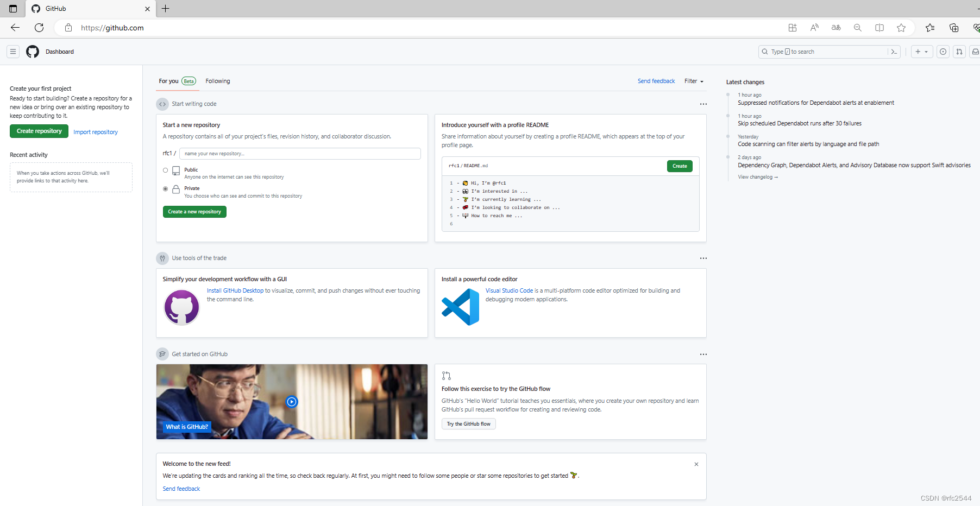Viewport: 980px width, 506px height.
Task: Open the favorites list icon
Action: (930, 28)
